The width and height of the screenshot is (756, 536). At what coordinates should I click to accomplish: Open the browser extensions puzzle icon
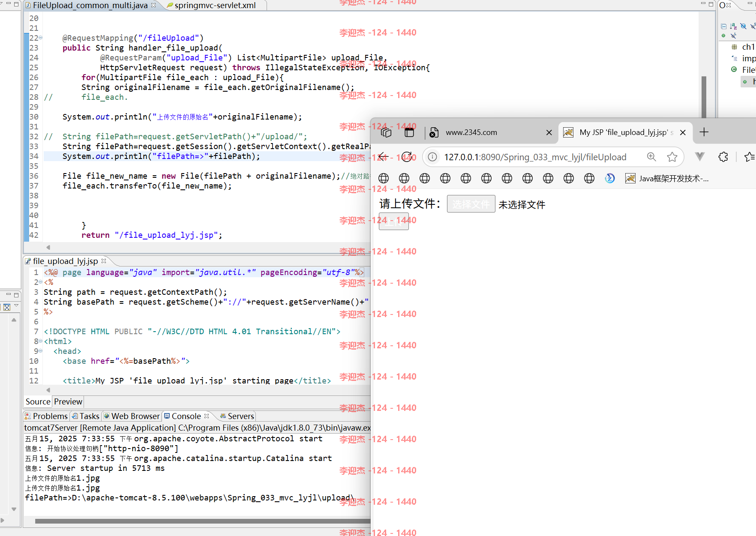click(723, 157)
